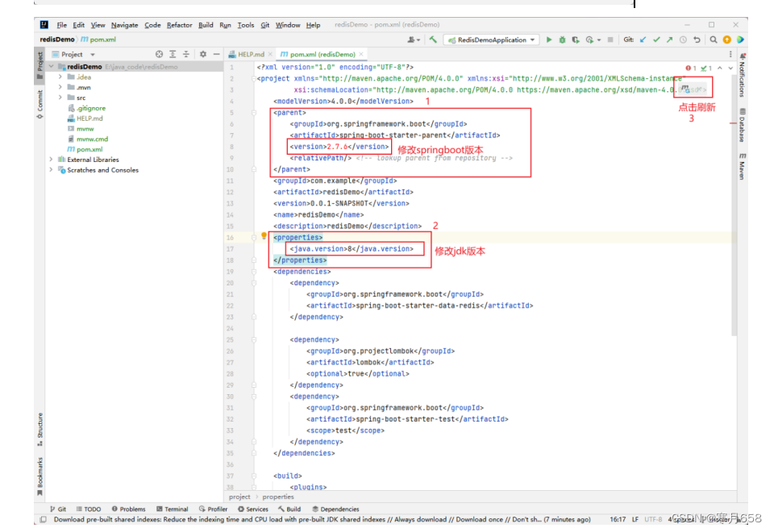The height and width of the screenshot is (532, 774).
Task: Open the Dependencies tool window
Action: [x=335, y=509]
